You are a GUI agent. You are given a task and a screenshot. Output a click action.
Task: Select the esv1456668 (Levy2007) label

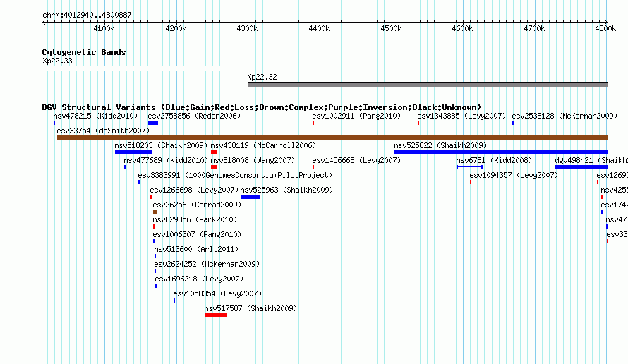[356, 160]
